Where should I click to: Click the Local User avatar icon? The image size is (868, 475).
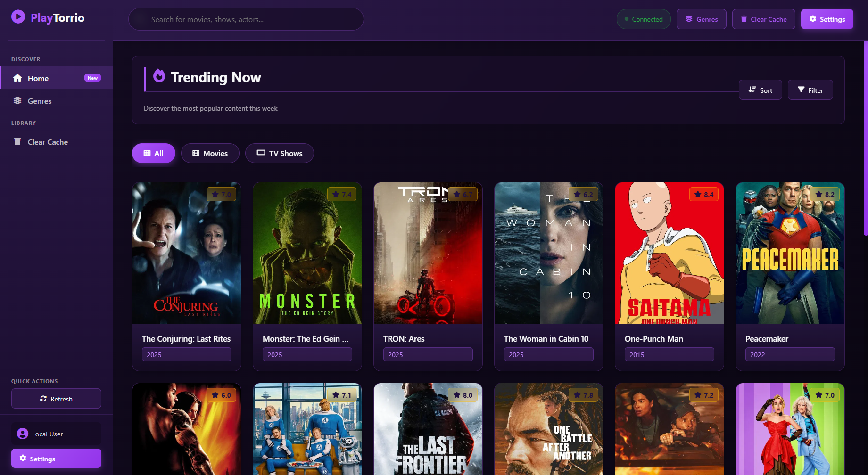click(x=22, y=434)
